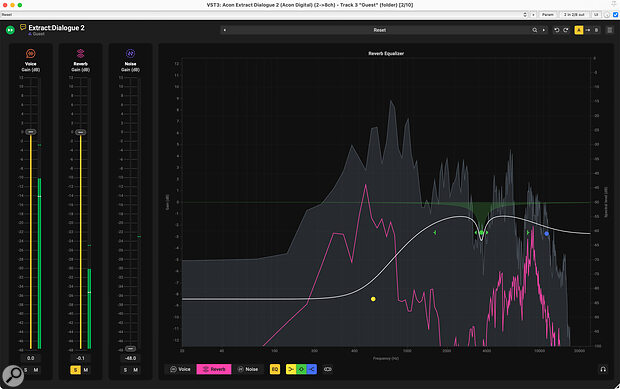Click the 2 in 2/8 out routing button
This screenshot has height=389, width=620.
(574, 15)
